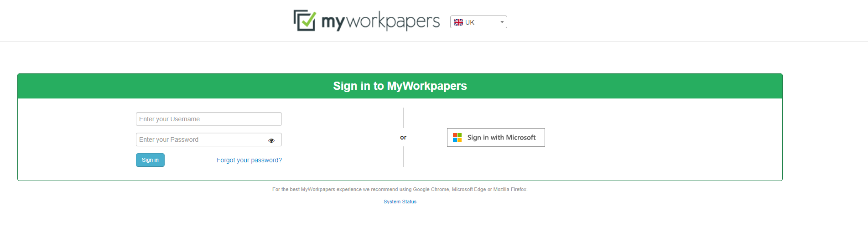Select the UK label in region selector

coord(470,22)
